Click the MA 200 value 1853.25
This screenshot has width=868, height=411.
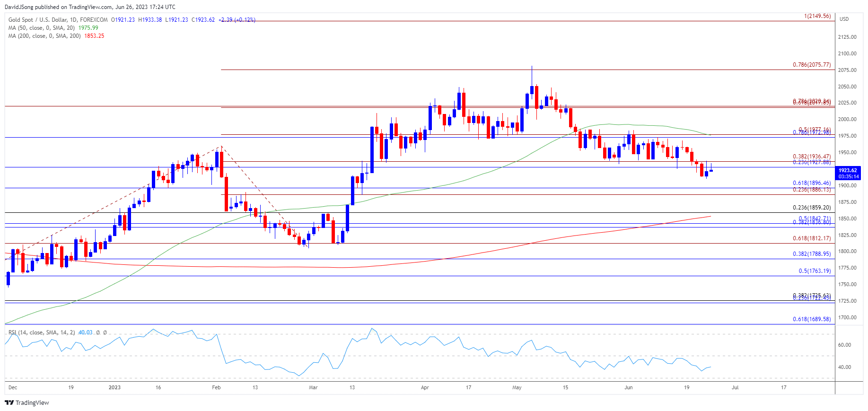tap(94, 36)
